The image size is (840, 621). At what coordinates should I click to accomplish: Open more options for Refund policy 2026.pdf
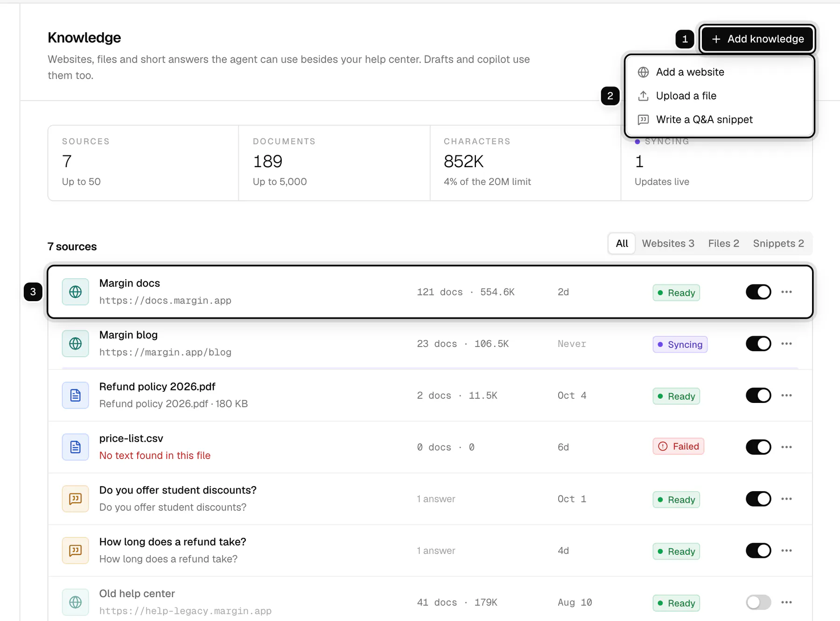tap(787, 395)
